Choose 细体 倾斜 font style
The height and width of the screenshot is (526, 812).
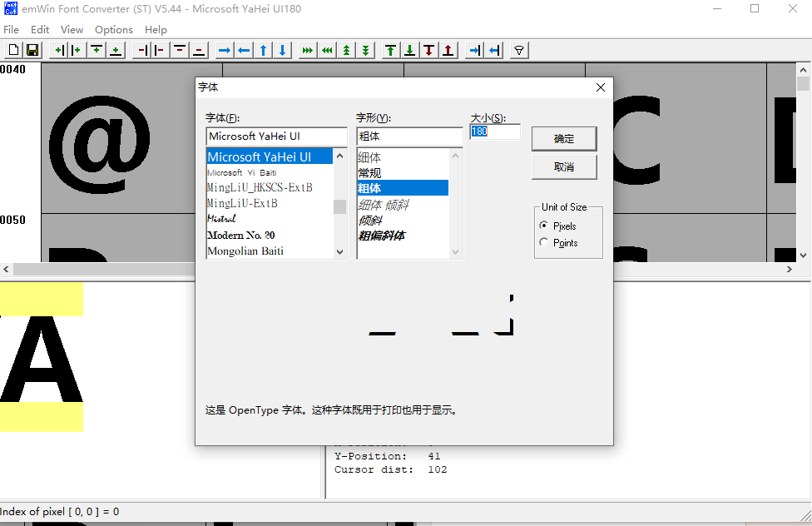403,205
